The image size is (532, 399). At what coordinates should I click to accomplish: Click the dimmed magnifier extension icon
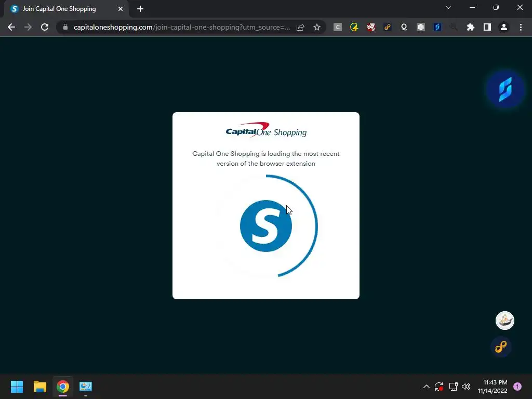pyautogui.click(x=454, y=27)
